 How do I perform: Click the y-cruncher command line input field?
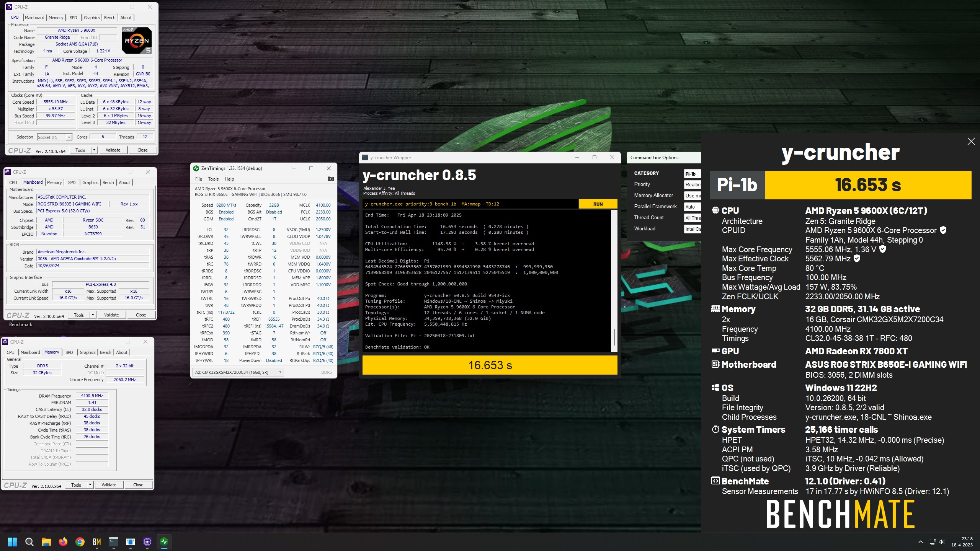(x=470, y=204)
